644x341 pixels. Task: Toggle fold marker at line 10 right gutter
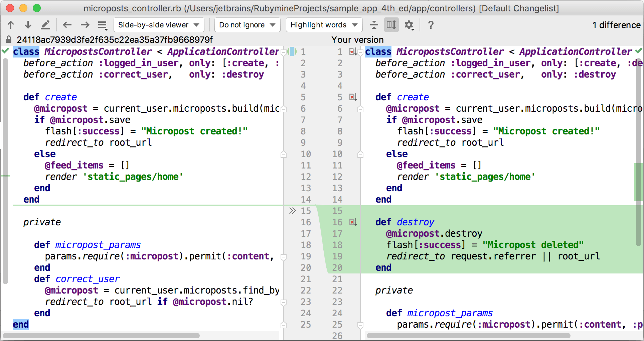[x=360, y=154]
